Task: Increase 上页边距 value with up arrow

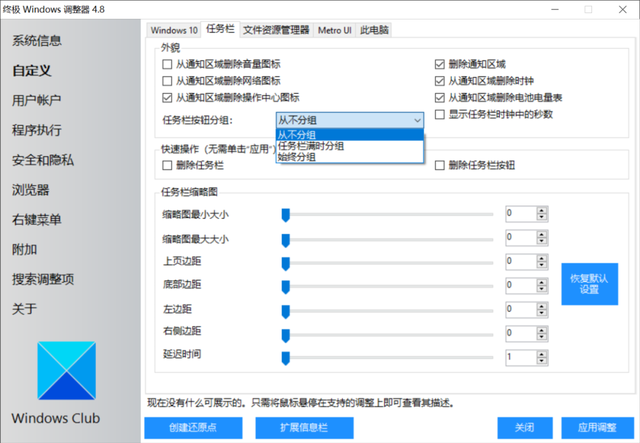Action: (x=542, y=258)
